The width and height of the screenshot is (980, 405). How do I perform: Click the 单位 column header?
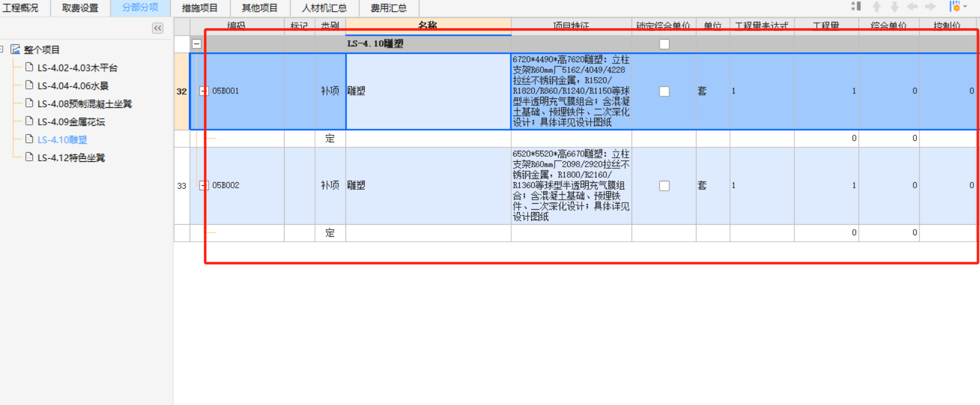[713, 26]
